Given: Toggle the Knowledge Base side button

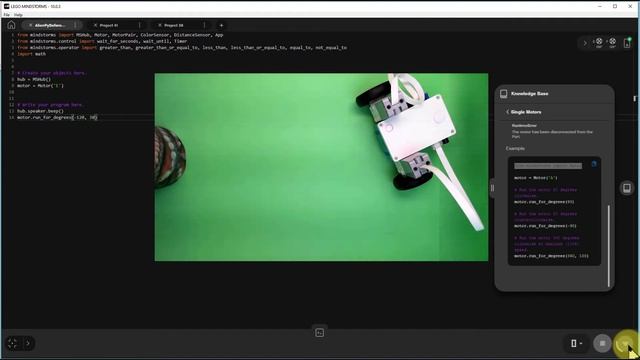Looking at the screenshot, I should pyautogui.click(x=627, y=188).
